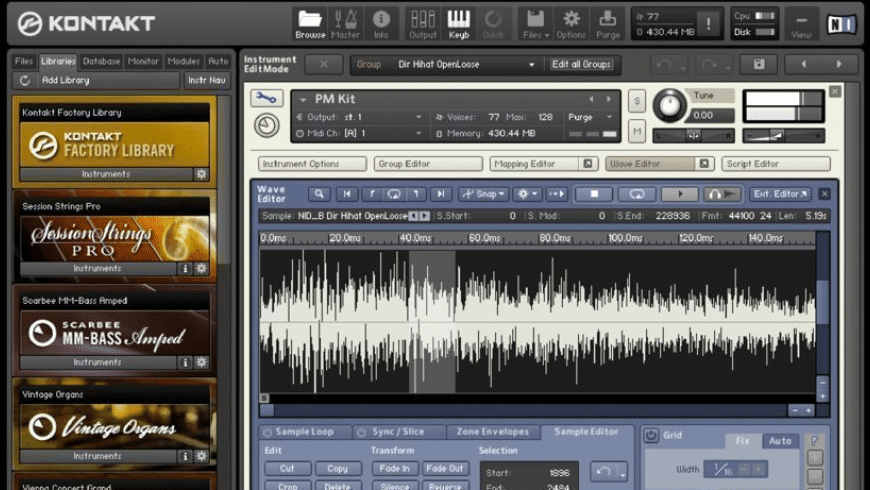Image resolution: width=870 pixels, height=490 pixels.
Task: Click the magnifier zoom tool in Wave Editor
Action: [319, 194]
